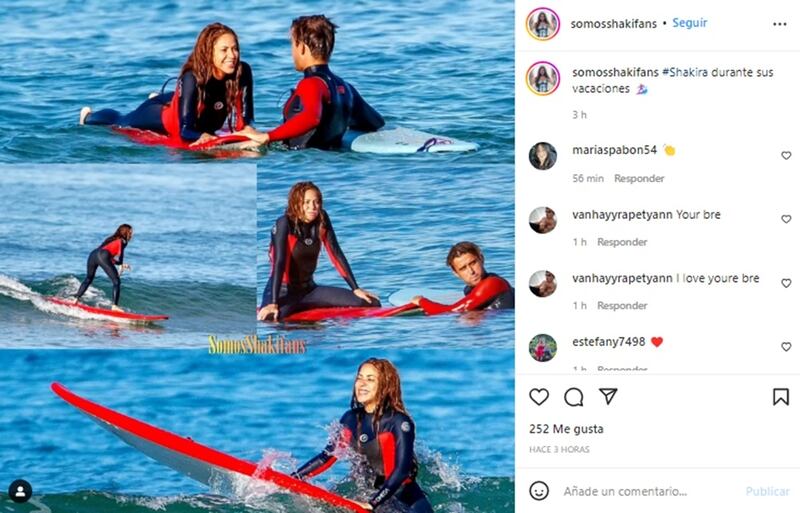The image size is (800, 513).
Task: Submit comment with Publicar button
Action: point(767,491)
